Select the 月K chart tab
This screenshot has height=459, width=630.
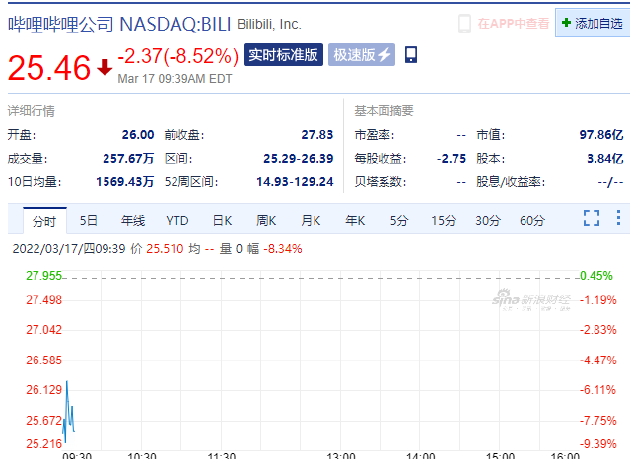pos(311,220)
